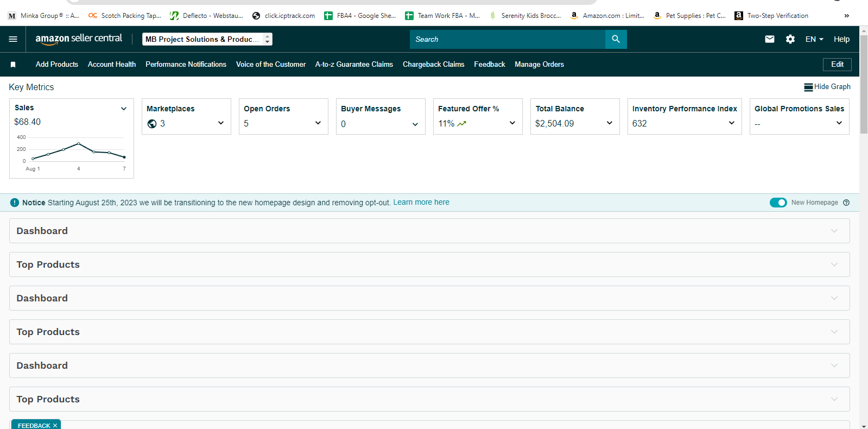Expand the Buyer Messages card dropdown arrow
This screenshot has width=868, height=429.
[415, 124]
